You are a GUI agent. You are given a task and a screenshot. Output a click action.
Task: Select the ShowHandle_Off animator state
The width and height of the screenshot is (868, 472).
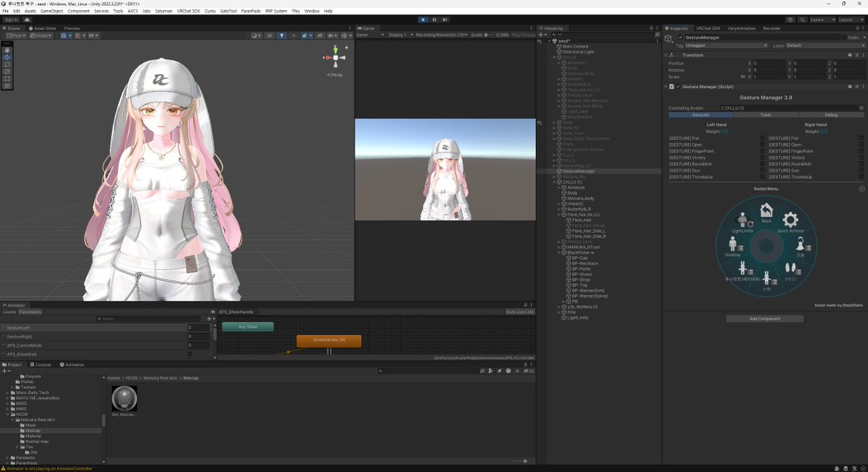[x=328, y=340]
